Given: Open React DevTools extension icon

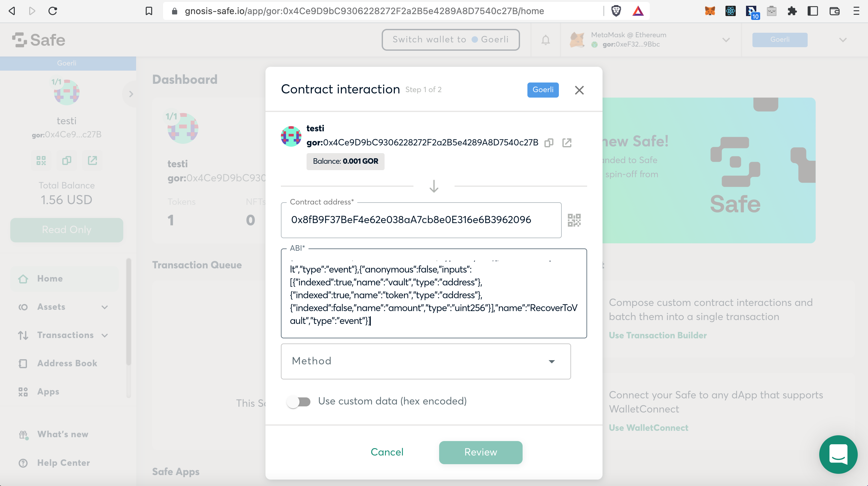Looking at the screenshot, I should [731, 11].
